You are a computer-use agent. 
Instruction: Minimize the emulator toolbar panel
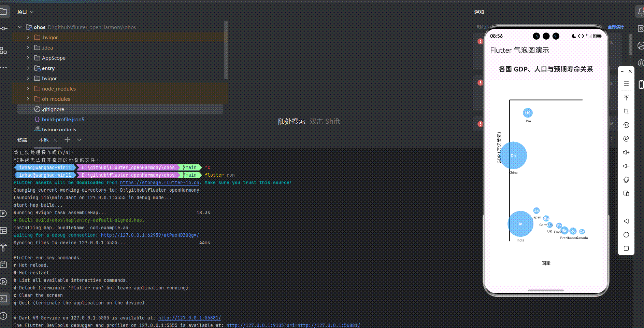pyautogui.click(x=622, y=71)
